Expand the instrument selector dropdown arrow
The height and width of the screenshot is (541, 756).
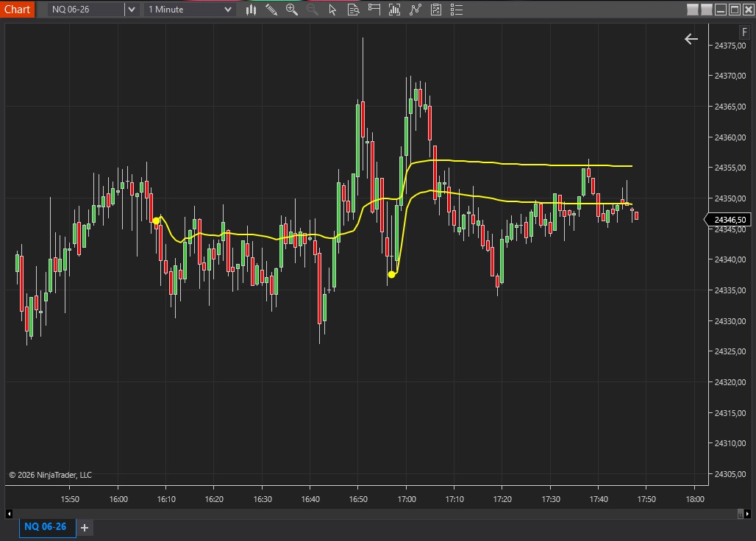point(131,10)
